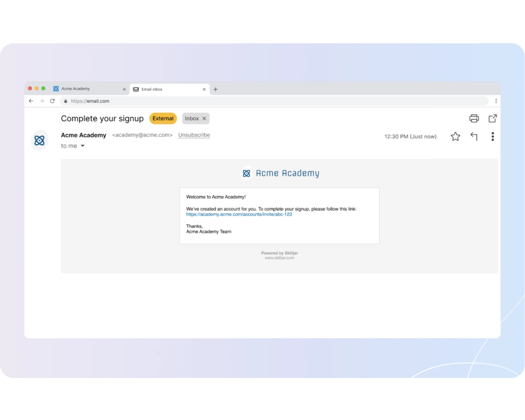The image size is (525, 420).
Task: Open email's more options three-dot menu
Action: point(492,136)
